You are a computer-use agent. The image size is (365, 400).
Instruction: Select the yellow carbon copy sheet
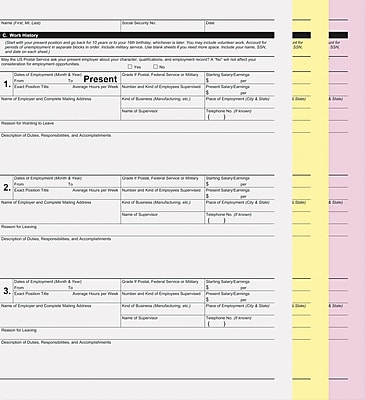coord(310,200)
